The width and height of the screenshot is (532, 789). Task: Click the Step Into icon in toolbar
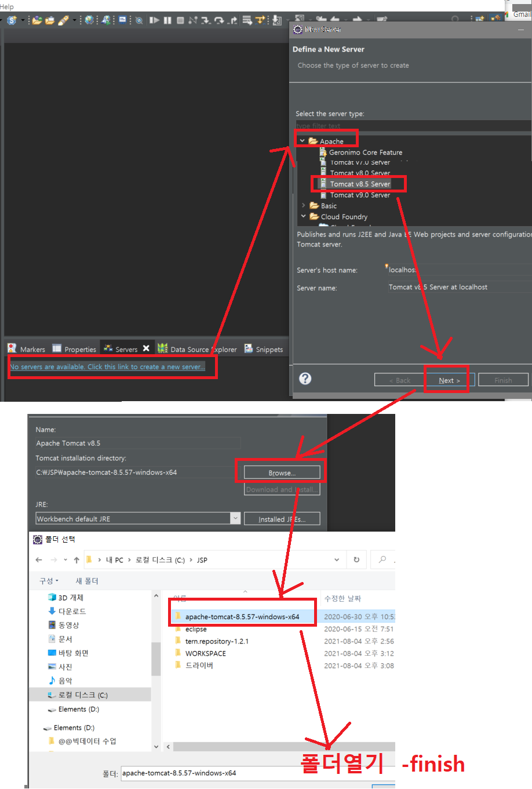coord(206,20)
